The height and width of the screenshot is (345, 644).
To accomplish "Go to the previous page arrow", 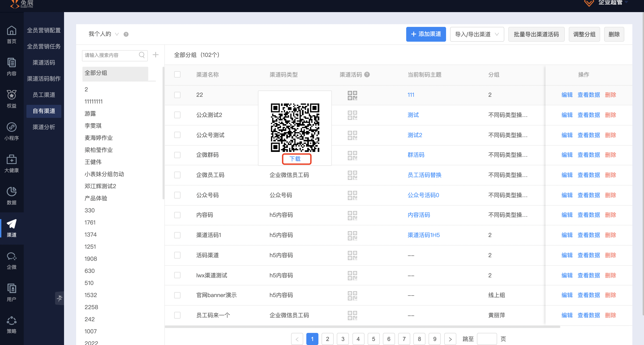I will point(297,339).
